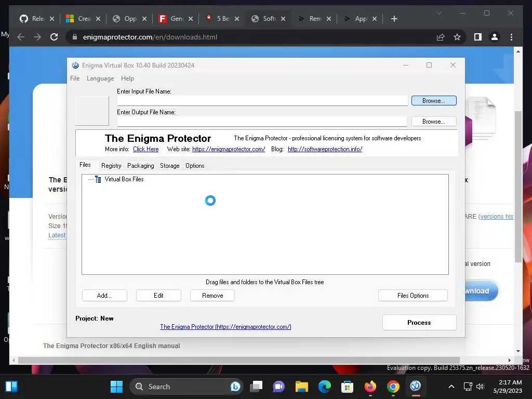The height and width of the screenshot is (399, 532).
Task: Click the Virtual Box Files tree icon
Action: [98, 179]
